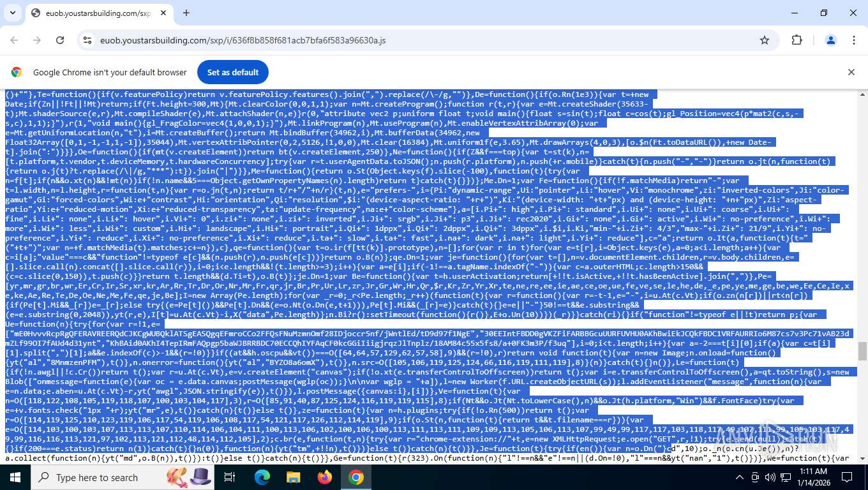The width and height of the screenshot is (868, 490).
Task: Dismiss the default browser infobar
Action: point(851,72)
